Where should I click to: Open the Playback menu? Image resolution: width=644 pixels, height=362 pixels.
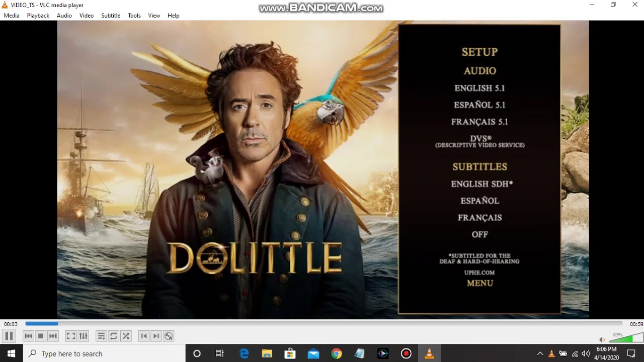(x=38, y=16)
